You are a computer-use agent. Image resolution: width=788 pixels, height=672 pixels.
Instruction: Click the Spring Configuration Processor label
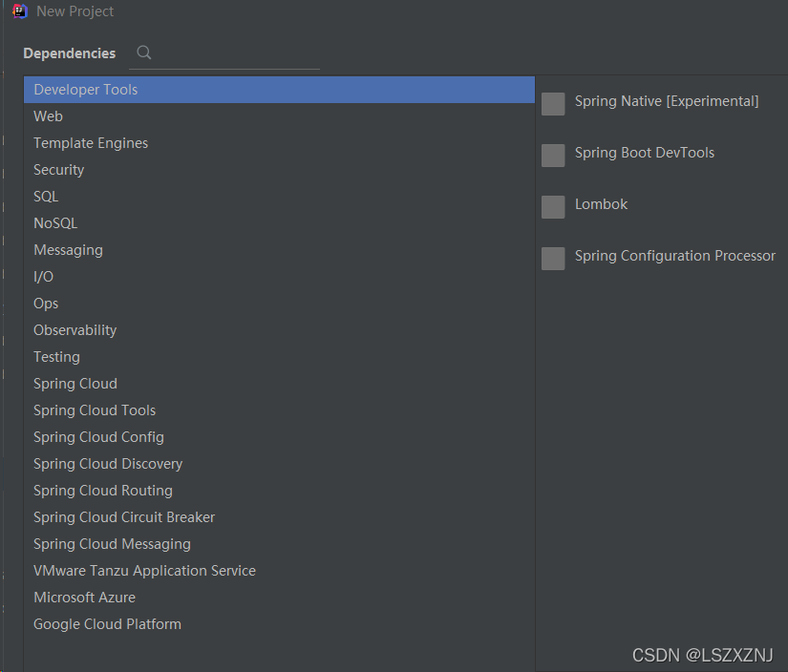pyautogui.click(x=675, y=256)
